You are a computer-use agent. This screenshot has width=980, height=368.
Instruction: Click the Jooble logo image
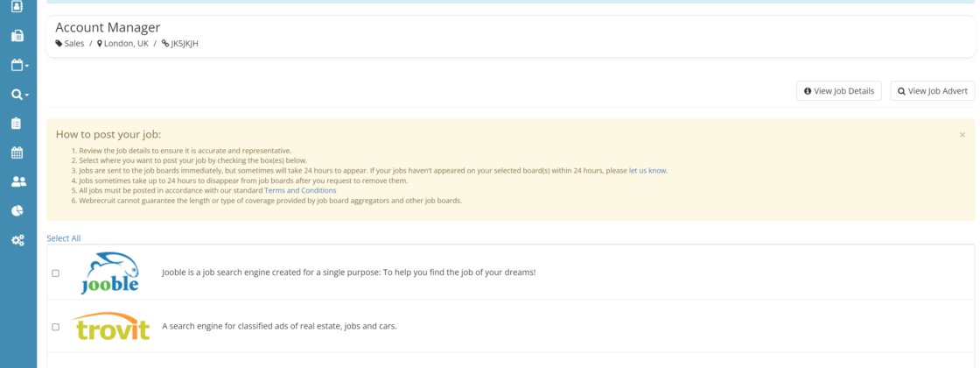(110, 272)
